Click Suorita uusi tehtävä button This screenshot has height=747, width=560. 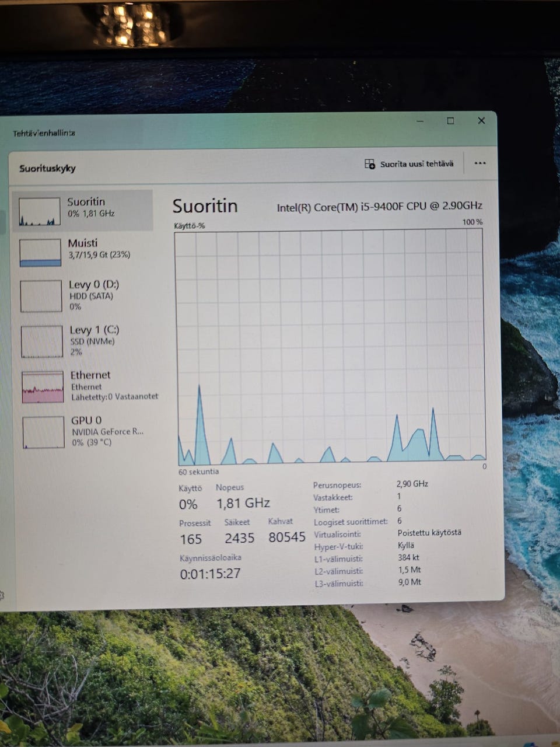tap(409, 164)
